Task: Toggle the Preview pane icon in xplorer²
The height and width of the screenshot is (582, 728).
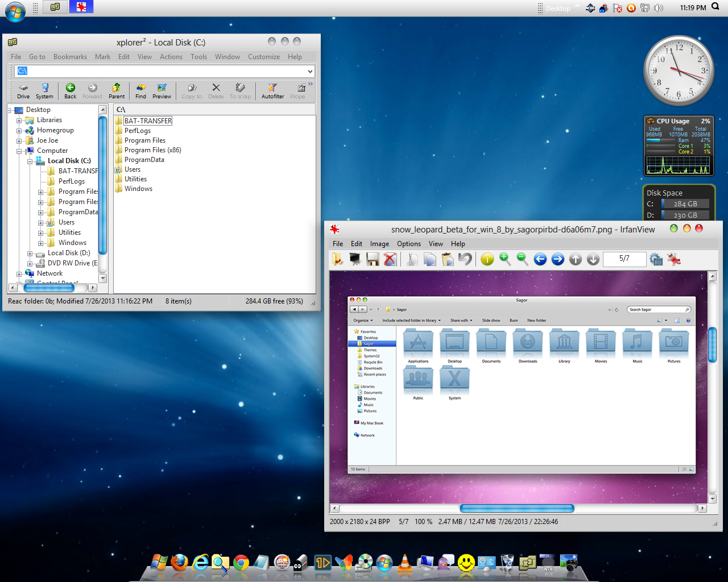Action: pyautogui.click(x=162, y=91)
